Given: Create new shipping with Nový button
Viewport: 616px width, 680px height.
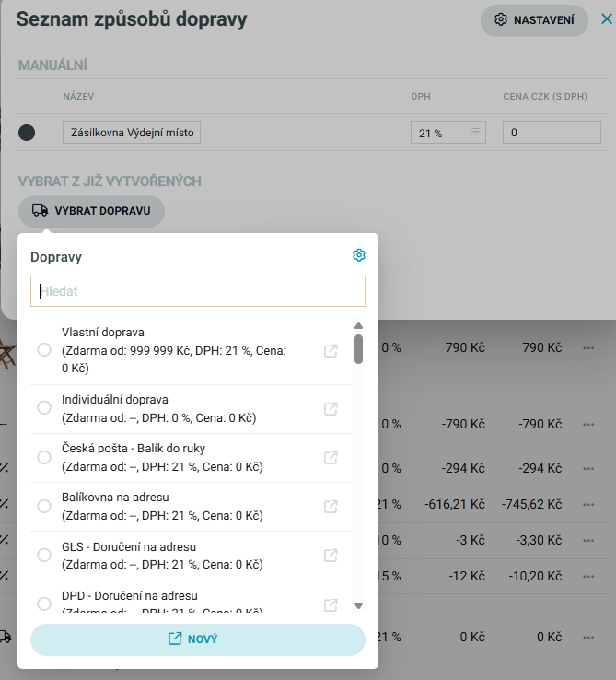Looking at the screenshot, I should 198,639.
